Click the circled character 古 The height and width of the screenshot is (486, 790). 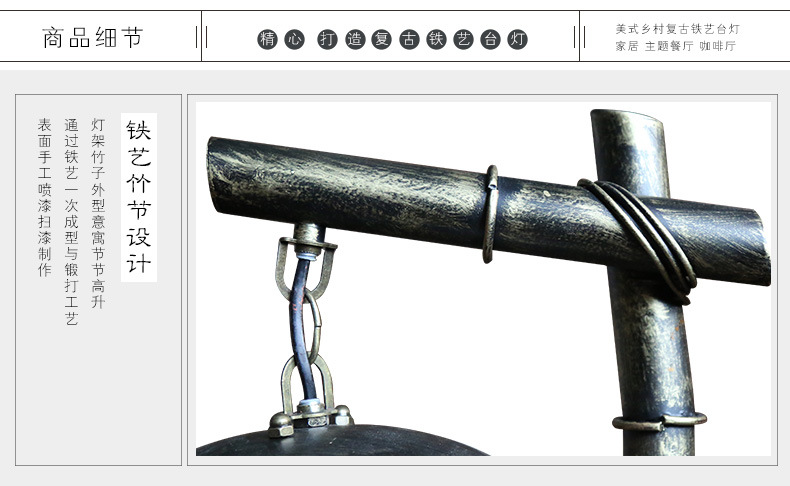(409, 39)
